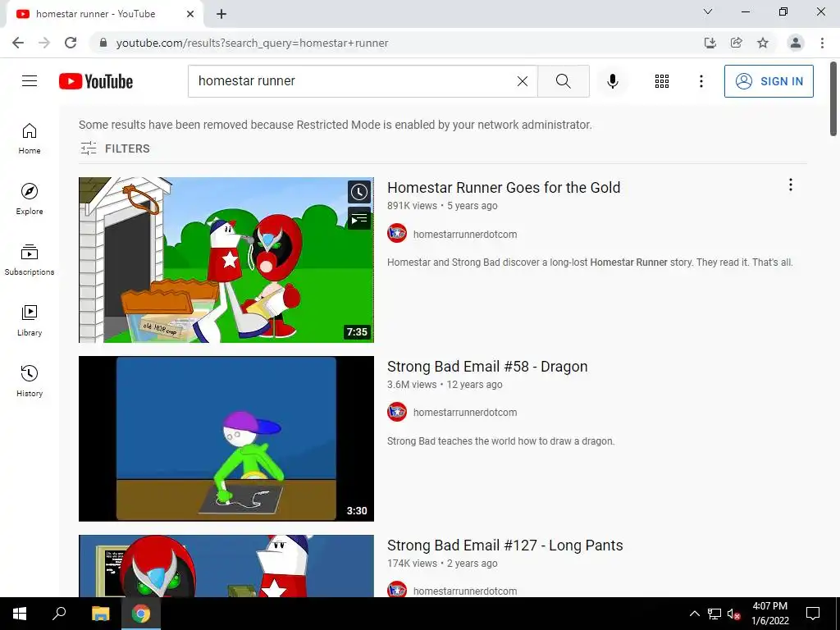The image size is (840, 630).
Task: Share this page from address bar
Action: click(736, 43)
